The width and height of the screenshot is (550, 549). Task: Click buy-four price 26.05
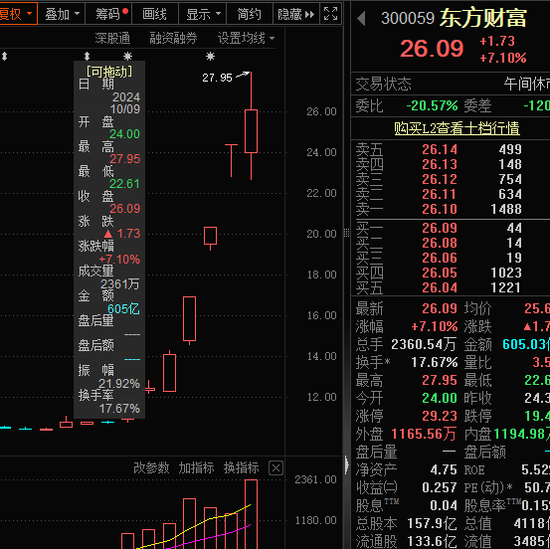440,273
